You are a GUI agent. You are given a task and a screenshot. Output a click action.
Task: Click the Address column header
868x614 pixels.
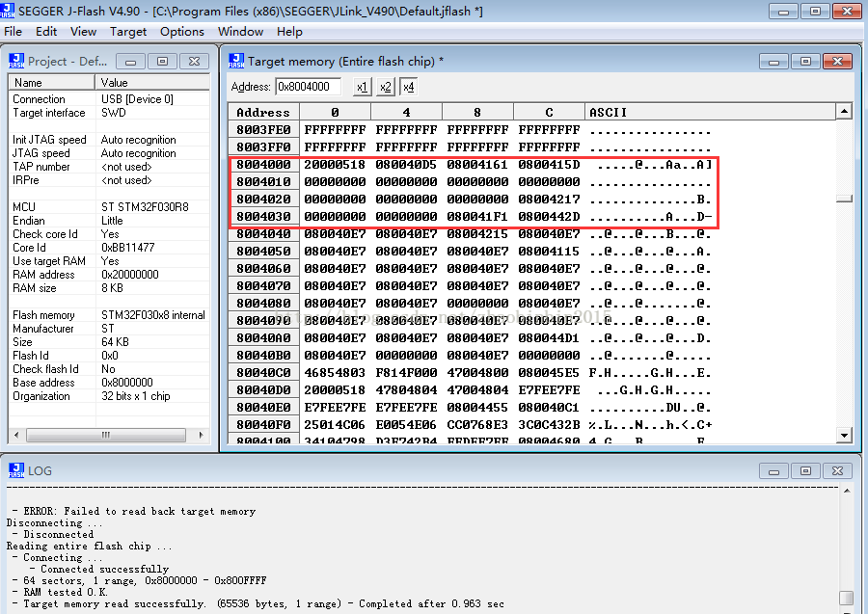[263, 112]
